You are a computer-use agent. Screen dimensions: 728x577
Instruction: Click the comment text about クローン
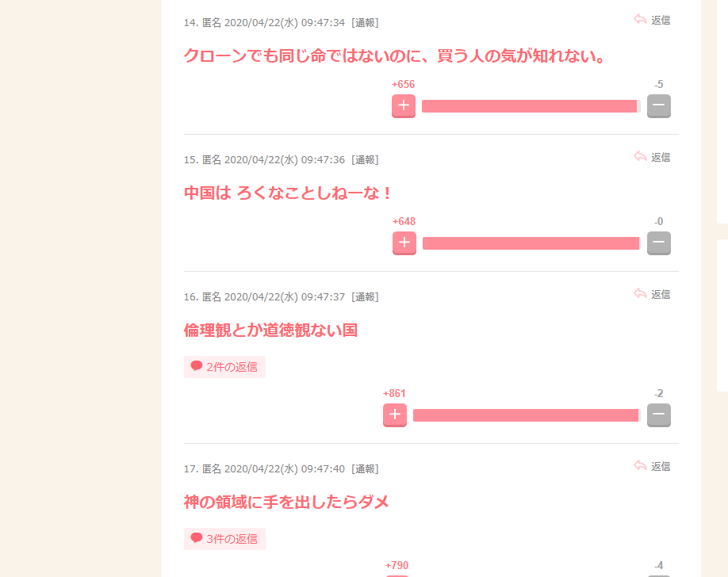[x=395, y=55]
